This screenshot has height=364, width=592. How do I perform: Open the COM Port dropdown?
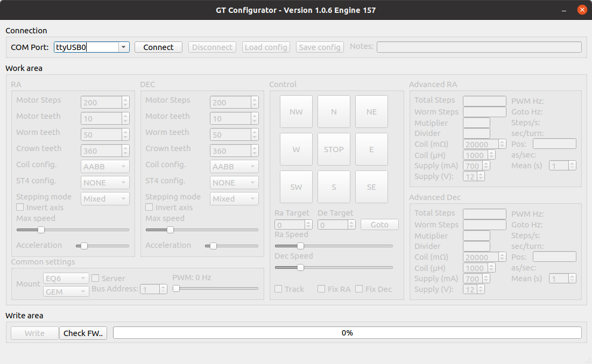coord(124,47)
